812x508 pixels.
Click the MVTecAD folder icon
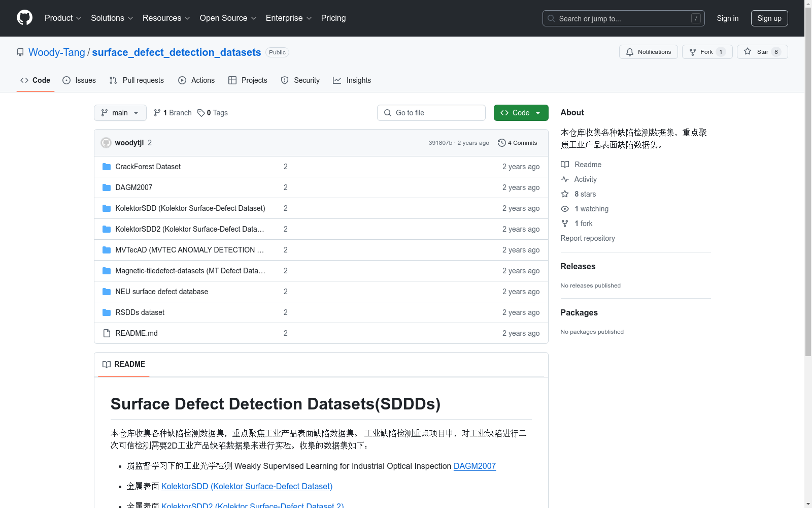[107, 250]
